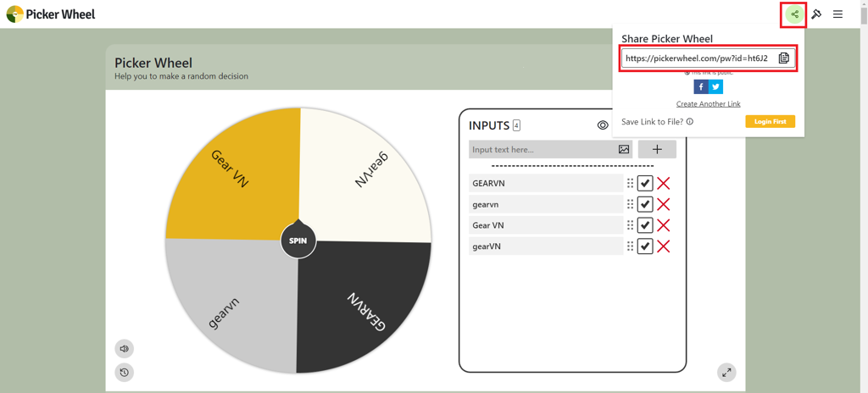This screenshot has height=393, width=868.
Task: Enter fullscreen mode with expand icon
Action: click(x=726, y=373)
